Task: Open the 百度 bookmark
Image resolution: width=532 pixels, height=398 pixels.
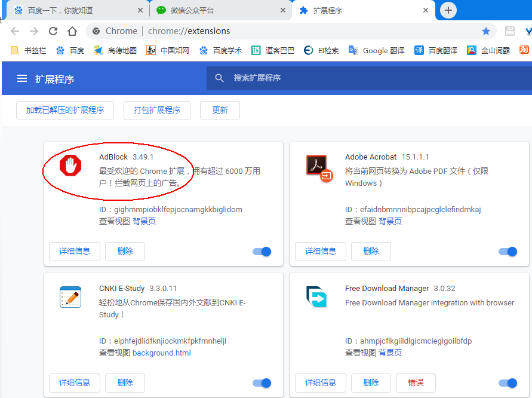Action: point(70,51)
